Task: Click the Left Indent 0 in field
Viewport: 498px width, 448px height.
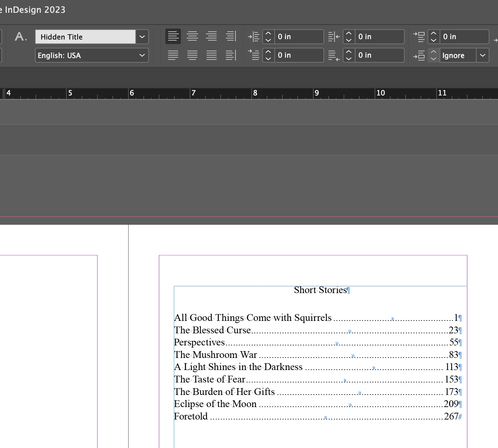Action: click(x=299, y=37)
